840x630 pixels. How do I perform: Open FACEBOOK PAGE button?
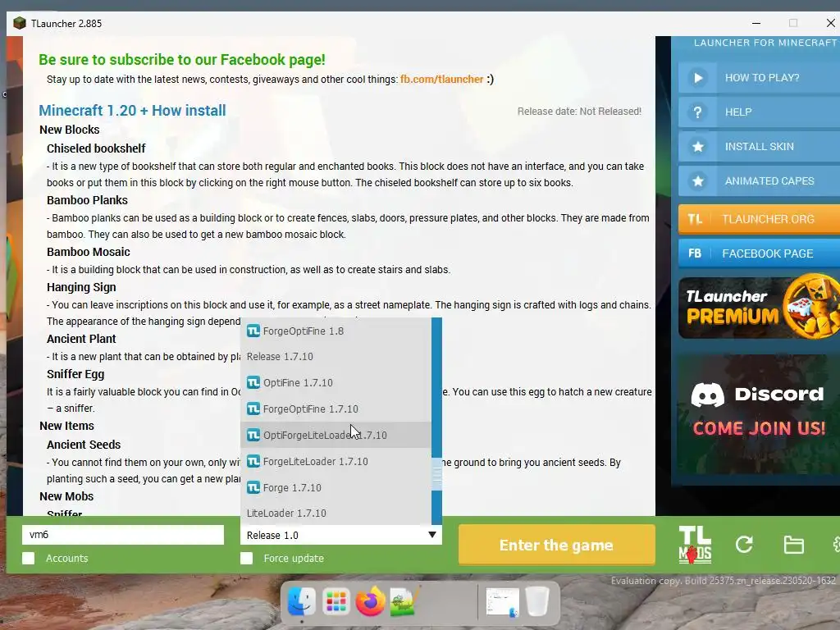759,253
